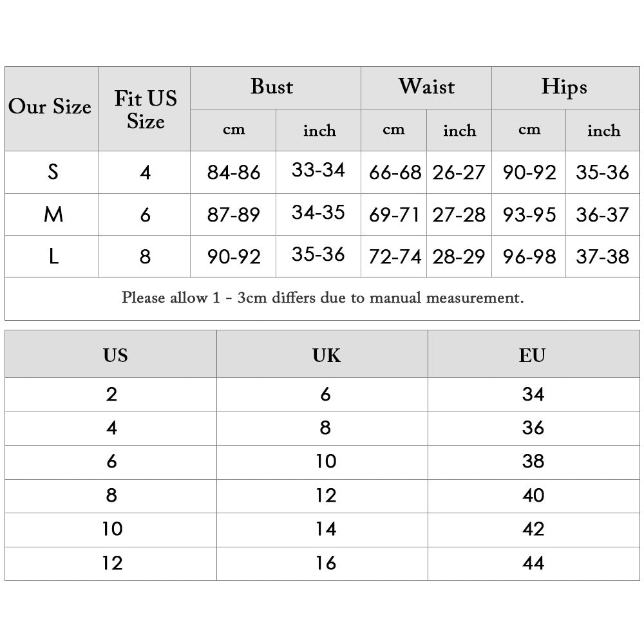The height and width of the screenshot is (644, 644).
Task: Click size S row label
Action: [x=53, y=172]
